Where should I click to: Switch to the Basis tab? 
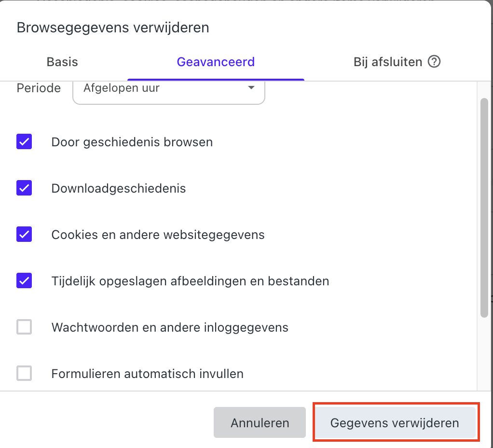62,62
